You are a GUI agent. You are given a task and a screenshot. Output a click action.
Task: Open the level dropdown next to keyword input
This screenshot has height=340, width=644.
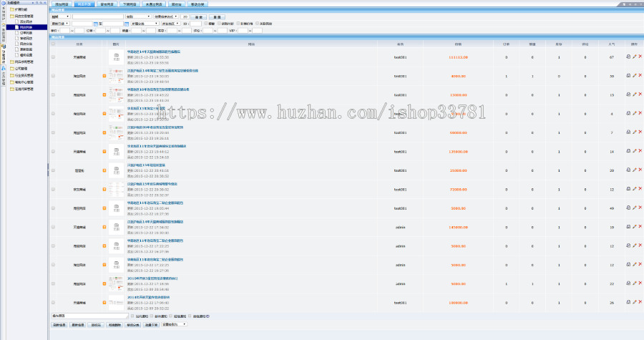pyautogui.click(x=138, y=17)
